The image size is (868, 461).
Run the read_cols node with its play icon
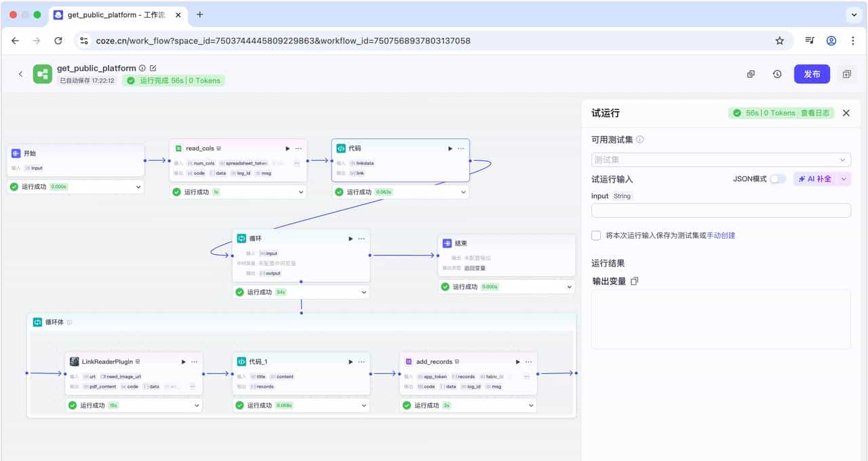286,148
